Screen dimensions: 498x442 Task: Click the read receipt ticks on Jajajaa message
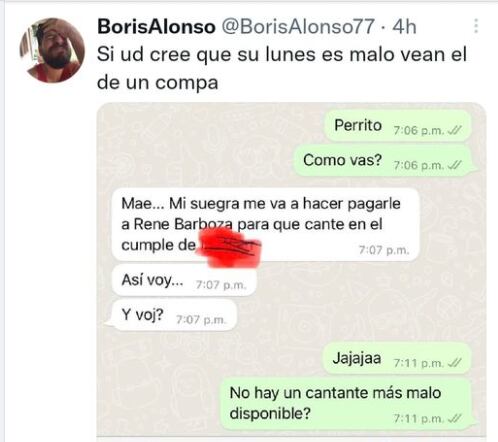click(x=455, y=363)
